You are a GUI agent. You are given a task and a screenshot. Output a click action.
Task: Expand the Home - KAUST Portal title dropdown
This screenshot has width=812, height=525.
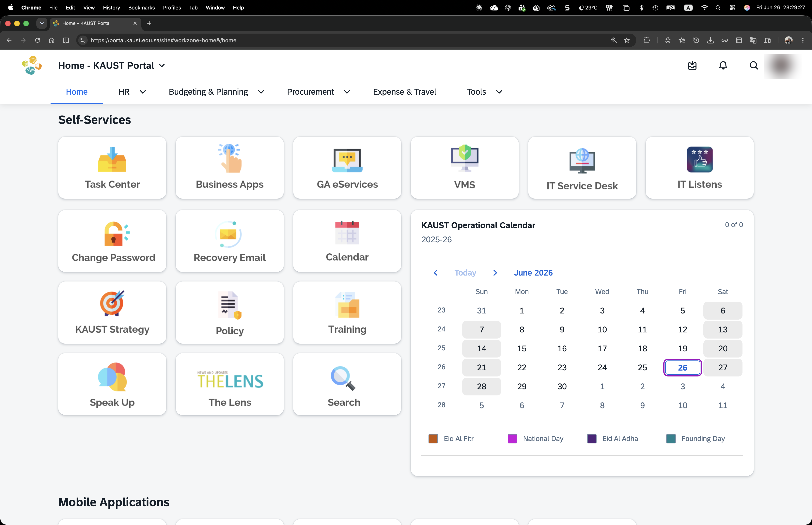pyautogui.click(x=162, y=65)
